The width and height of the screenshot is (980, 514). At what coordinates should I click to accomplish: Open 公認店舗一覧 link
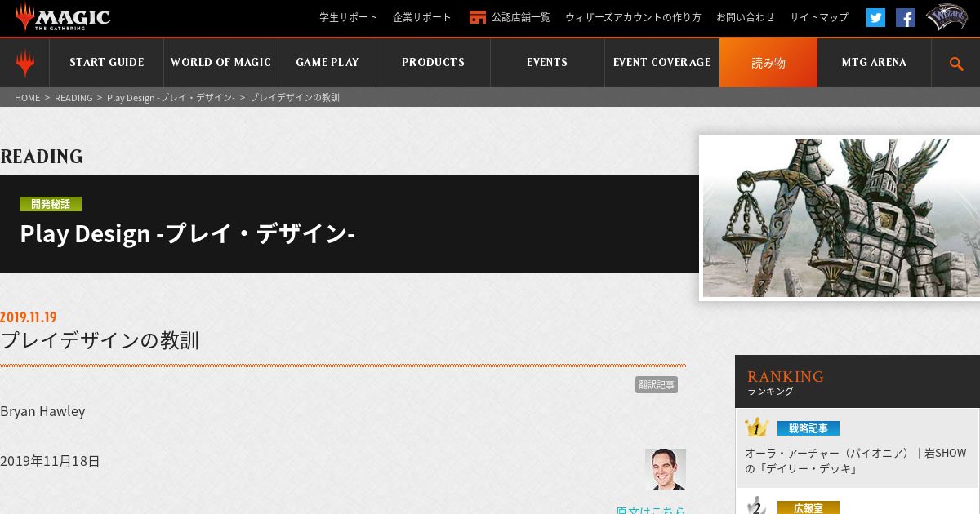coord(521,17)
